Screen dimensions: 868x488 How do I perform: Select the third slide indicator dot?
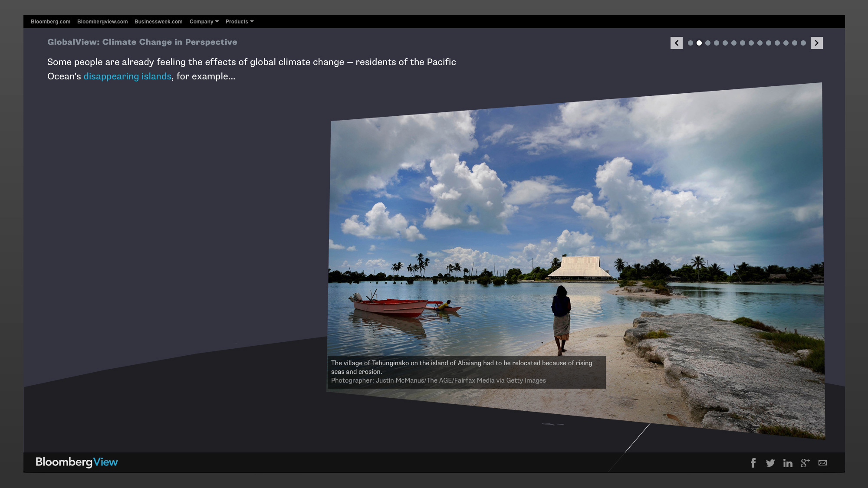click(x=708, y=43)
